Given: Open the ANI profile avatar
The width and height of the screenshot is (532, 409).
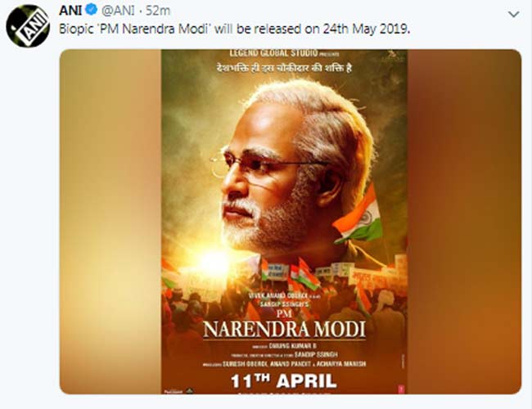Looking at the screenshot, I should click(x=26, y=26).
